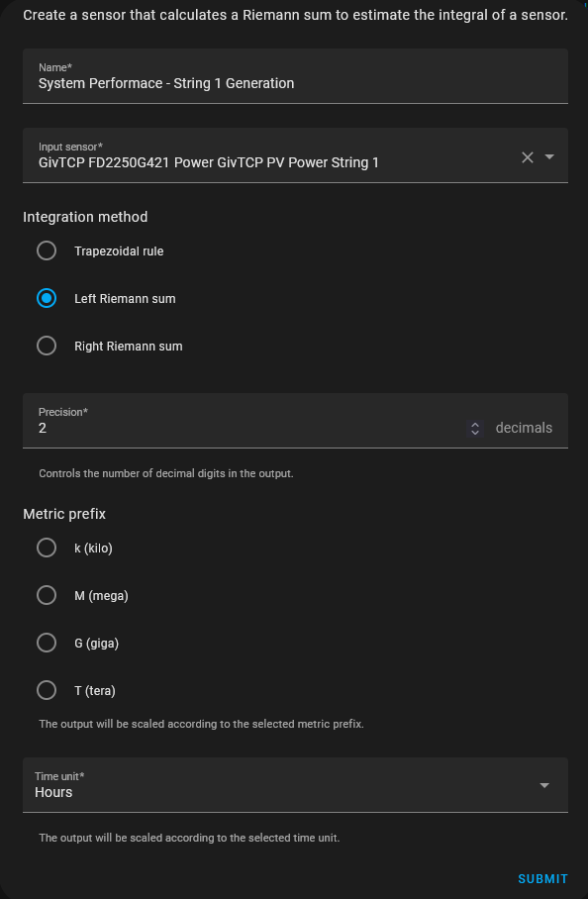Open the Input sensor dropdown arrow
This screenshot has width=588, height=899.
coord(549,156)
